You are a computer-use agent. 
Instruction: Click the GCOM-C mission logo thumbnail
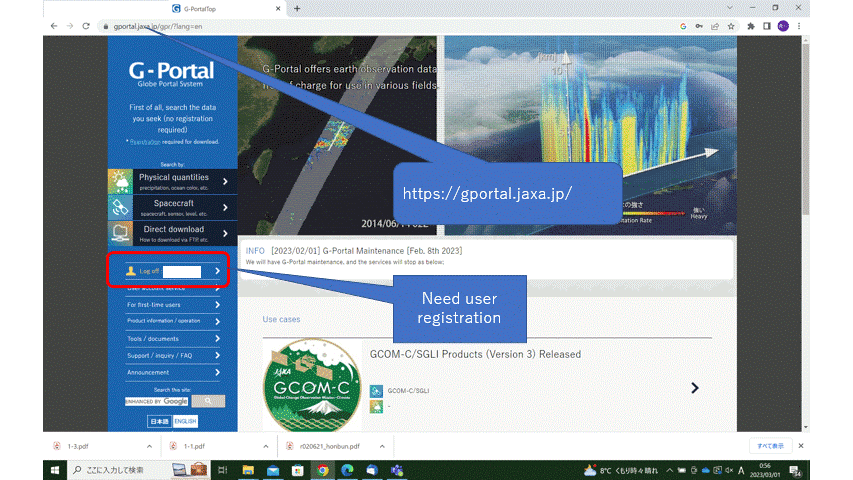pyautogui.click(x=312, y=385)
